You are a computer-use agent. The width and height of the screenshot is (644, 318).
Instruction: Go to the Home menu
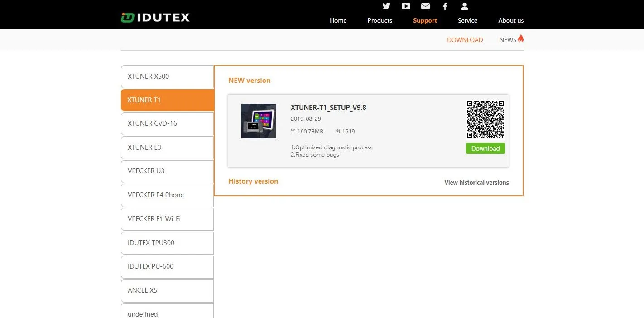coord(338,20)
